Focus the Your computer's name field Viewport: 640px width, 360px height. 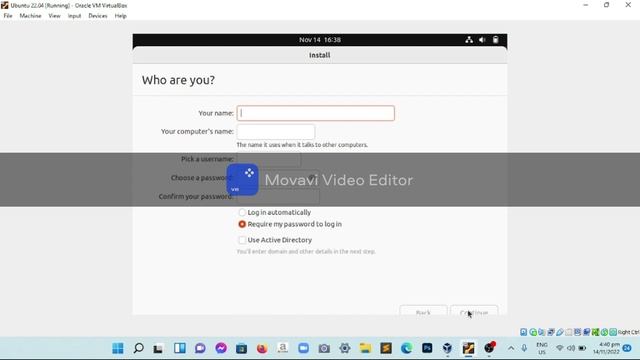click(x=276, y=131)
